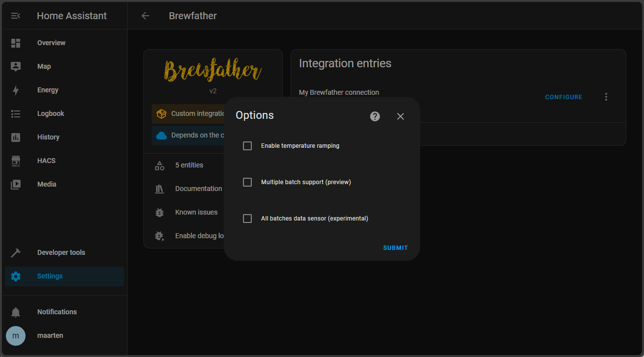Select History in the sidebar
Image resolution: width=644 pixels, height=357 pixels.
[64, 137]
